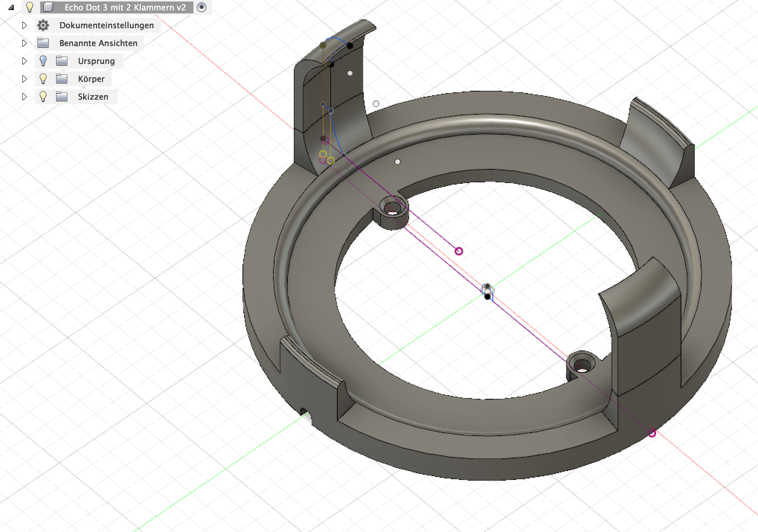Select the Körper label in browser
Image resolution: width=758 pixels, height=532 pixels.
(x=91, y=79)
